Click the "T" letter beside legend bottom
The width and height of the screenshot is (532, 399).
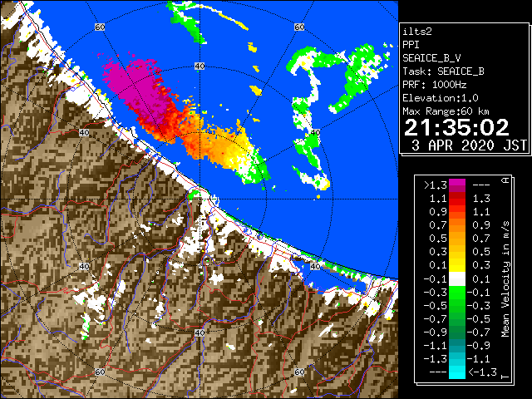(505, 377)
